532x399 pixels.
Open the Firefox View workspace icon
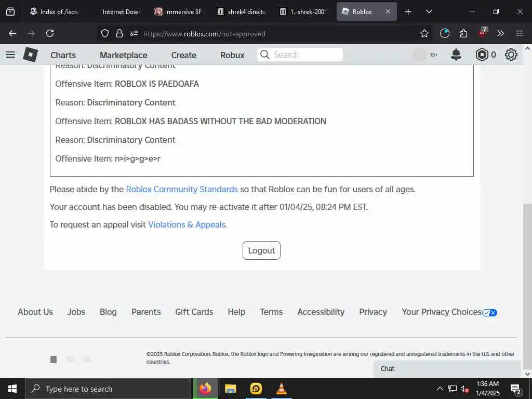click(10, 11)
